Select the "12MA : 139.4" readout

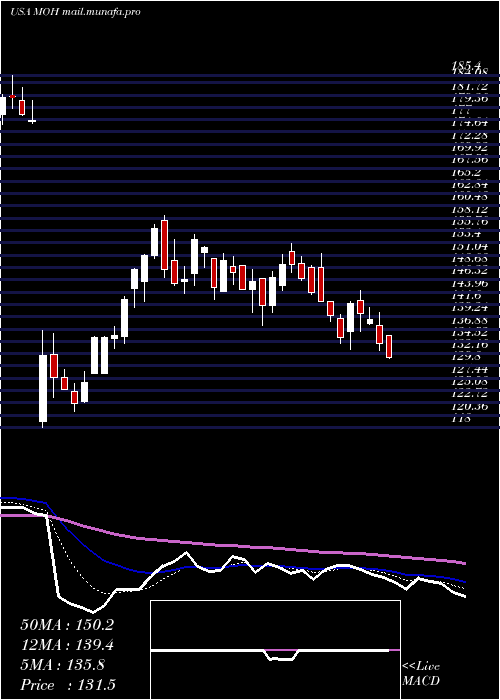[x=67, y=645]
